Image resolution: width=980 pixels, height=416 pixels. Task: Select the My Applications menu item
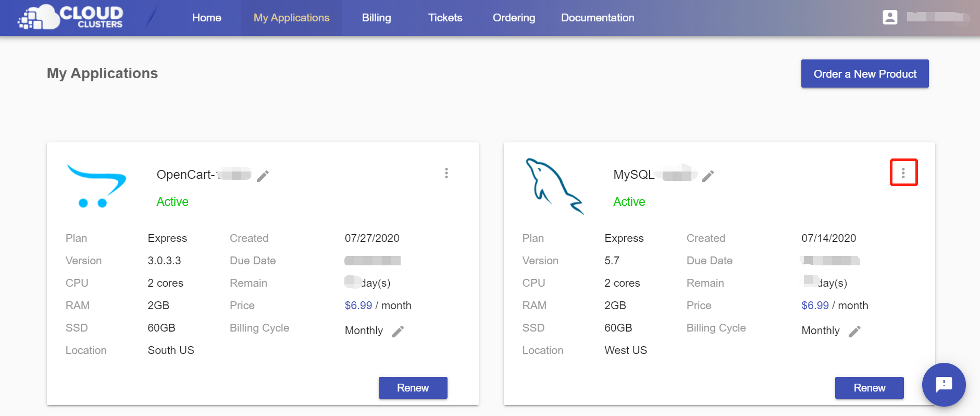(292, 18)
